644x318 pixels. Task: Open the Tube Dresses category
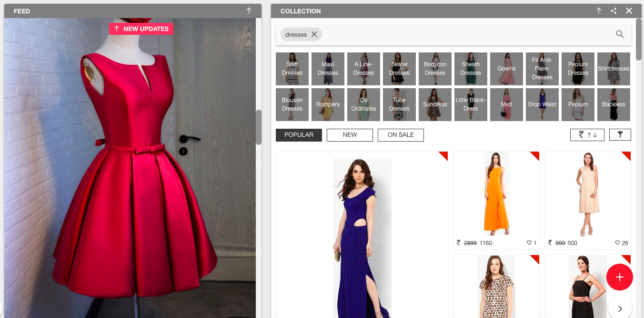[399, 104]
